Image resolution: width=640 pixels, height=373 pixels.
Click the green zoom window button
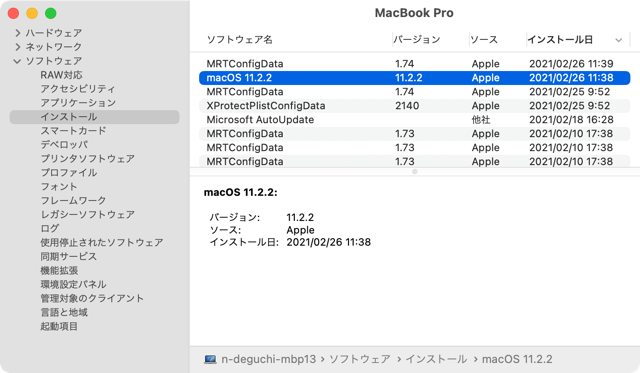(51, 13)
